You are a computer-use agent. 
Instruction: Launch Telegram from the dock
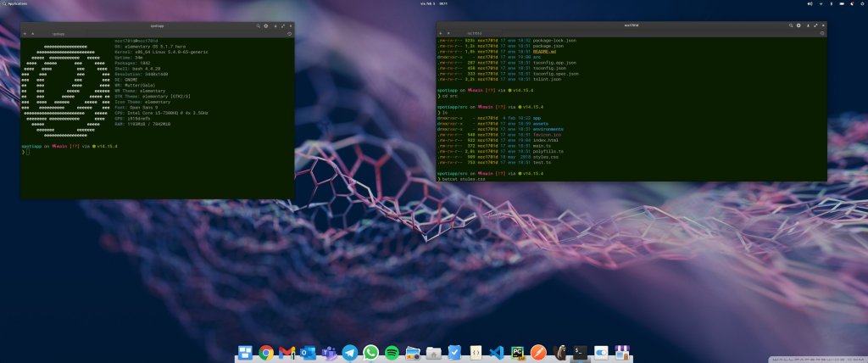pos(350,351)
